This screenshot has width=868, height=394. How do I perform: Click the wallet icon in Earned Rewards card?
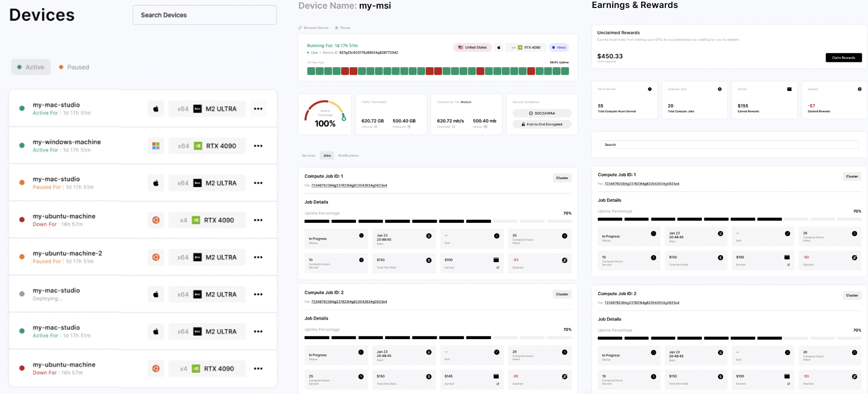tap(789, 89)
